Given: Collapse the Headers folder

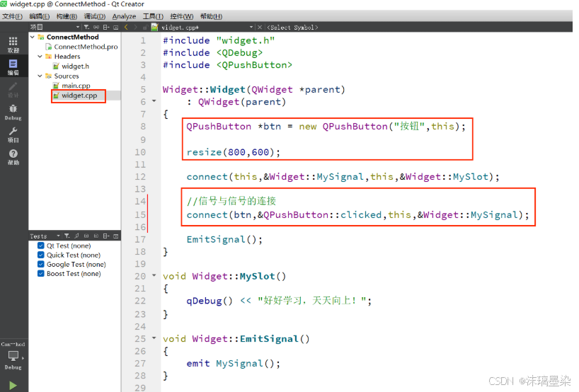Looking at the screenshot, I should click(x=40, y=57).
